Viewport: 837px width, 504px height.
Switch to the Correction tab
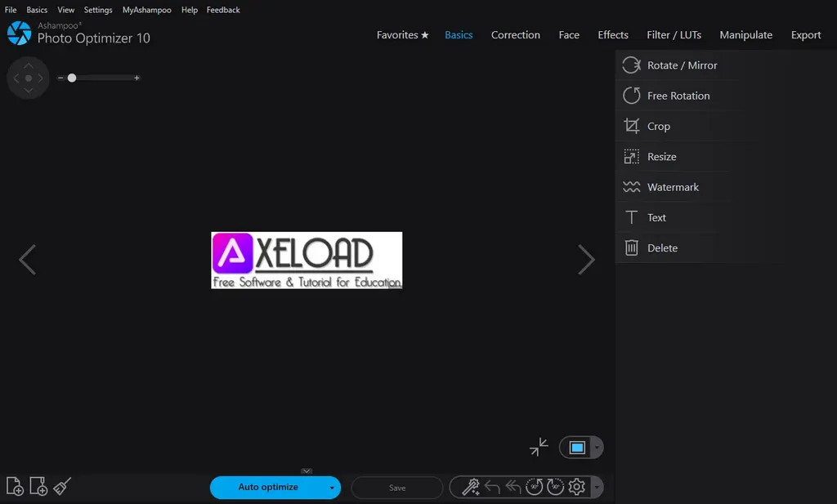pyautogui.click(x=516, y=34)
